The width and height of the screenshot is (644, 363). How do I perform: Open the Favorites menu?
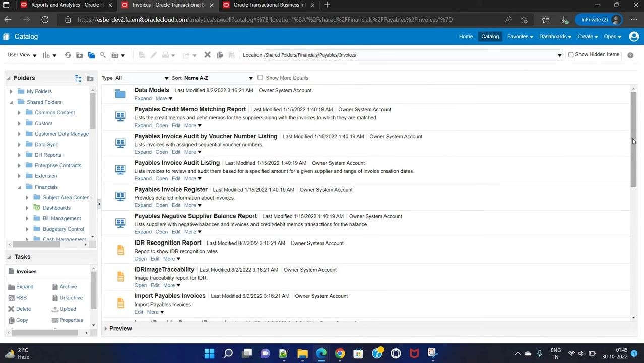click(x=520, y=36)
